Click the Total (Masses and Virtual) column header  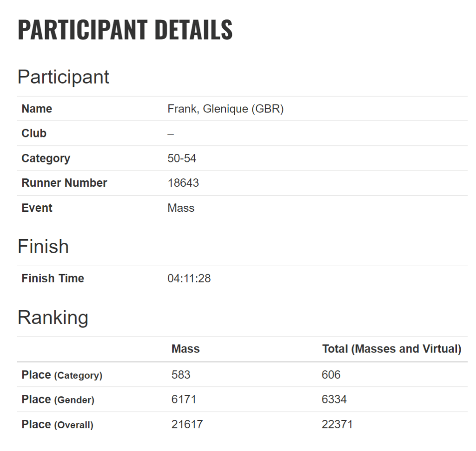391,349
